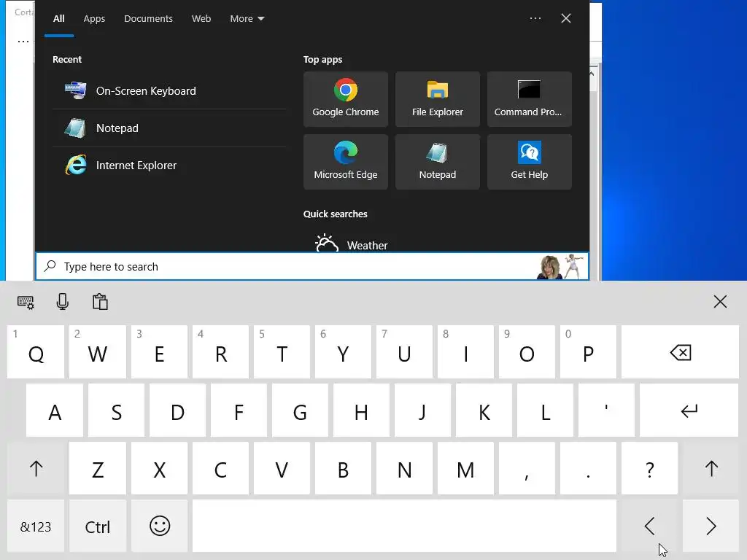747x560 pixels.
Task: Tap the L key
Action: pos(545,411)
